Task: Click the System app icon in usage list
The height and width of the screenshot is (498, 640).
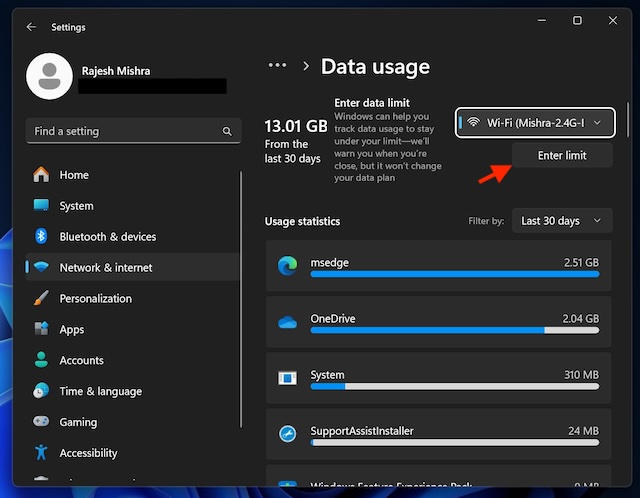Action: (288, 378)
